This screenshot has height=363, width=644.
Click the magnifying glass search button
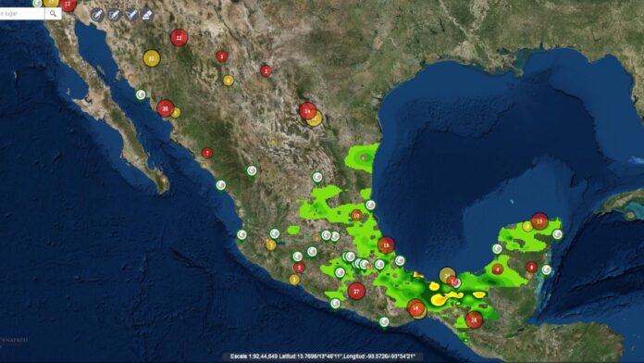[53, 14]
